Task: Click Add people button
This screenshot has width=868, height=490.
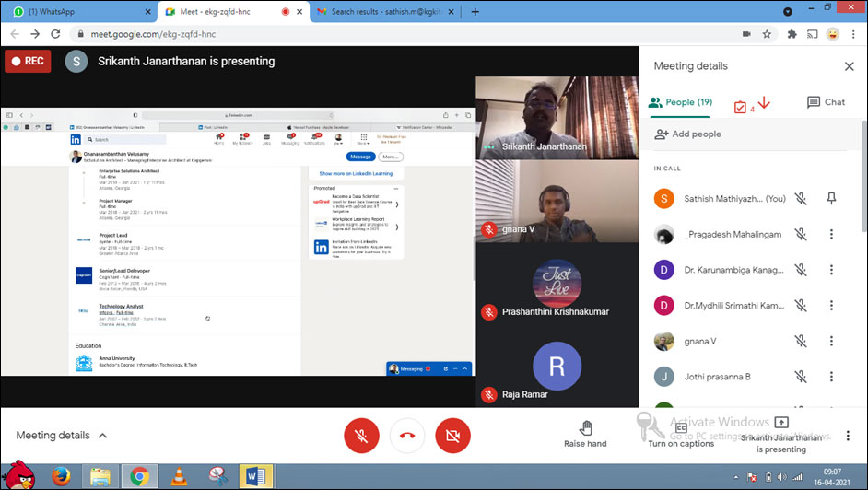Action: [687, 134]
